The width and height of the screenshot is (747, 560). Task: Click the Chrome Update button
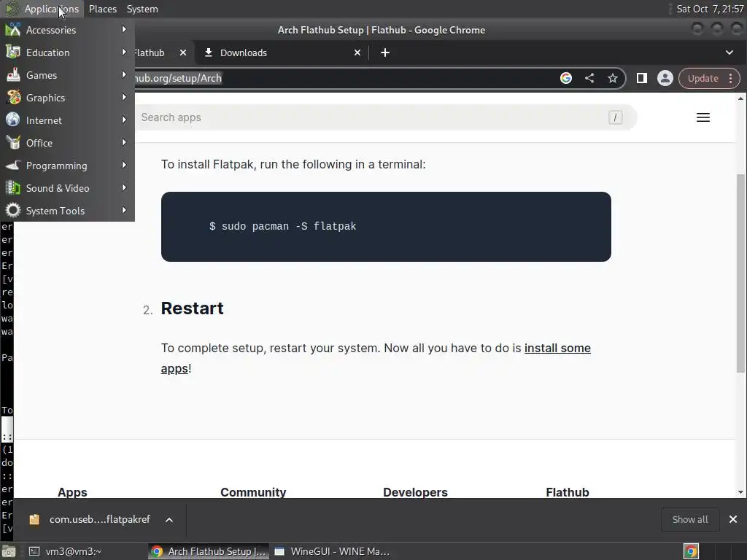[703, 79]
